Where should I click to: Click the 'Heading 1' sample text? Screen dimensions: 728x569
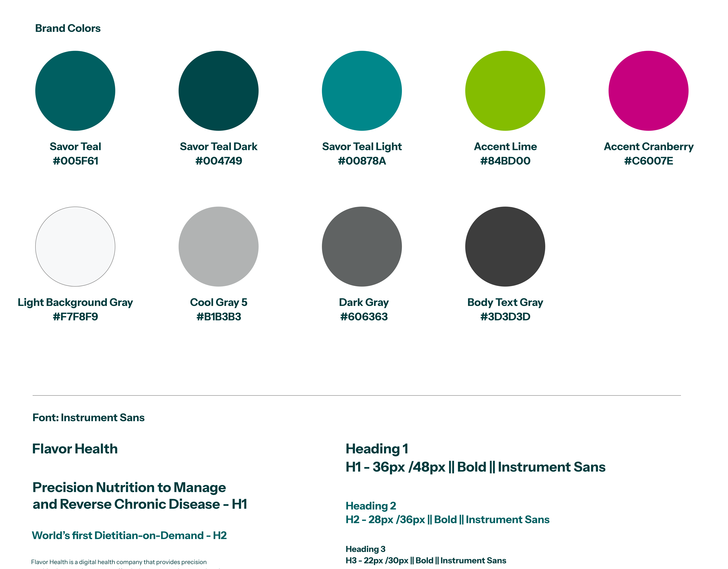[377, 449]
